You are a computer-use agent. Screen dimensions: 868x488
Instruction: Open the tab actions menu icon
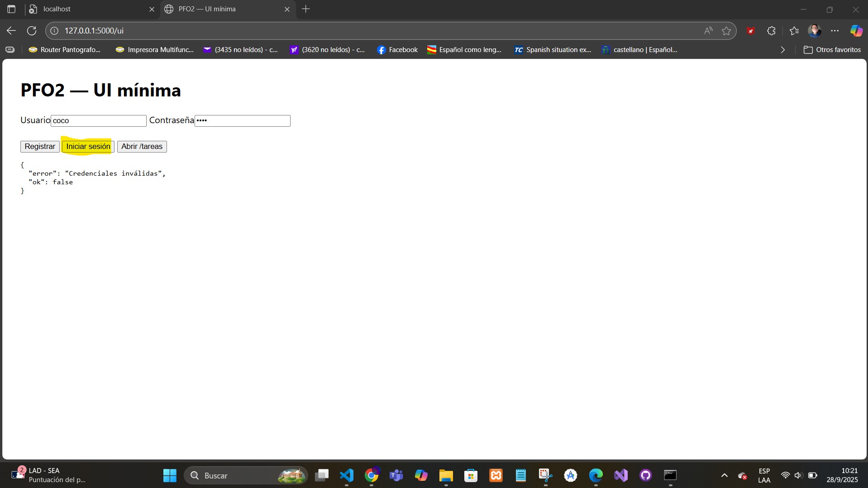coord(11,9)
